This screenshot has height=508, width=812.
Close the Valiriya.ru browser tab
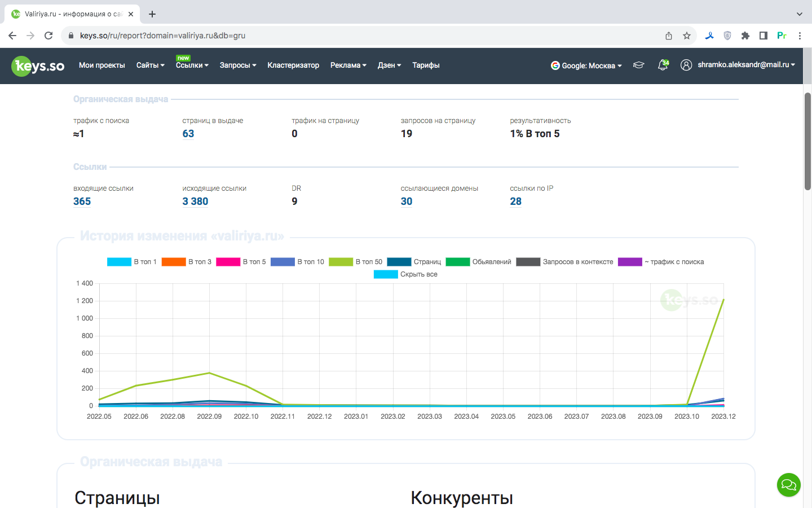pyautogui.click(x=131, y=14)
